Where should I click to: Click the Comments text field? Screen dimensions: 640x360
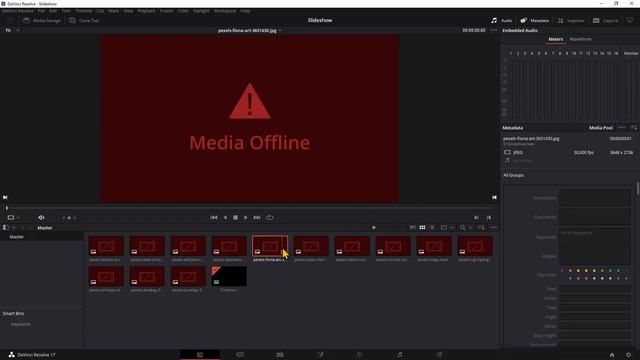595,217
